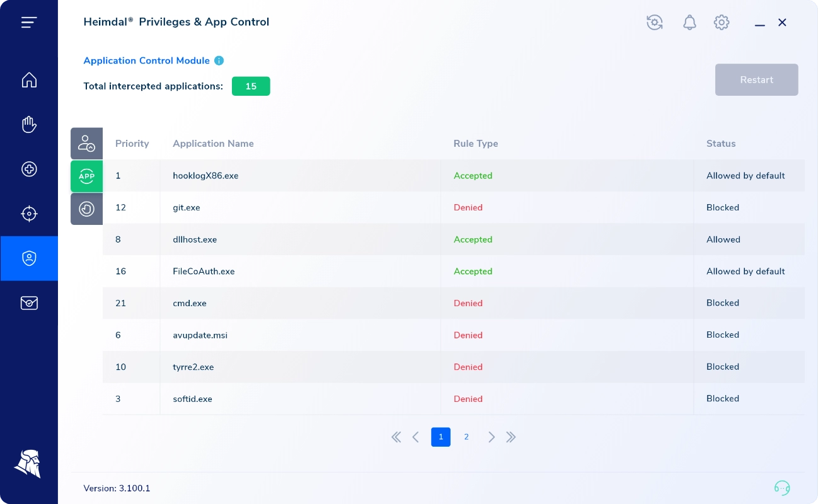The width and height of the screenshot is (818, 504).
Task: Click the Heimdal viking logo
Action: click(28, 464)
